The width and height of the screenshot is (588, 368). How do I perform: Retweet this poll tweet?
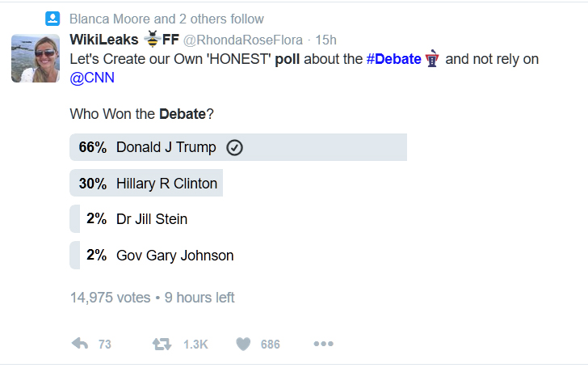point(162,344)
